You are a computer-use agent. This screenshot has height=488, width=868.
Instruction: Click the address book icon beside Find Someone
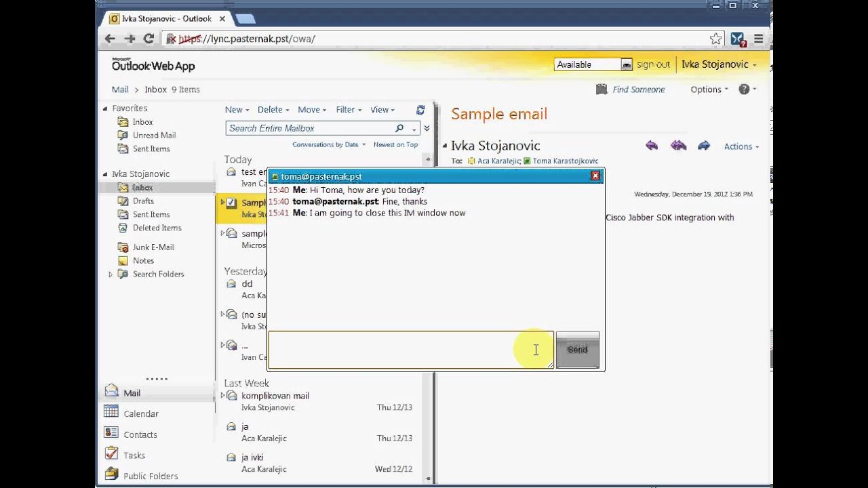point(601,89)
